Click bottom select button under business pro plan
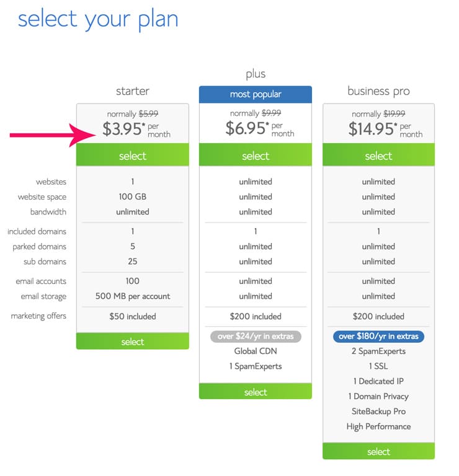The image size is (459, 476). [378, 451]
